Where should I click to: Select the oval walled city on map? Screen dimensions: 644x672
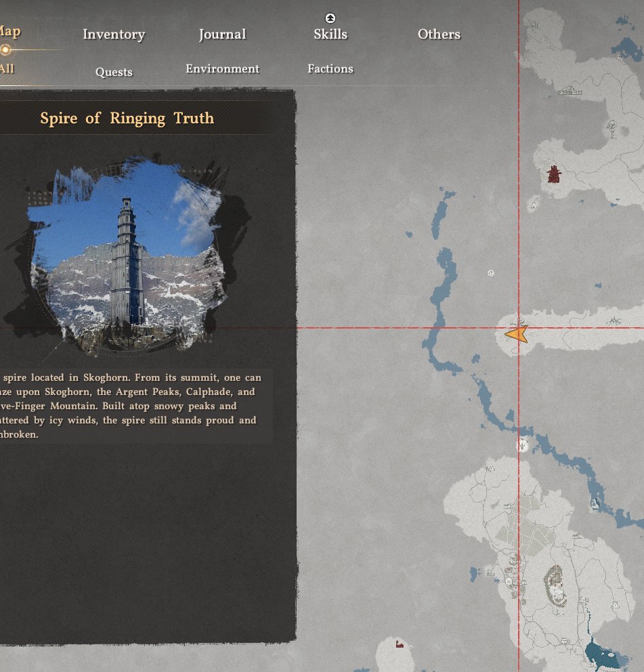[555, 585]
